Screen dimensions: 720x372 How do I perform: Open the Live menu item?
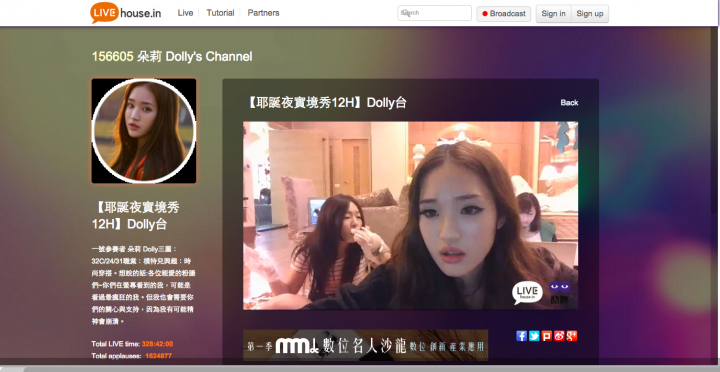(186, 13)
